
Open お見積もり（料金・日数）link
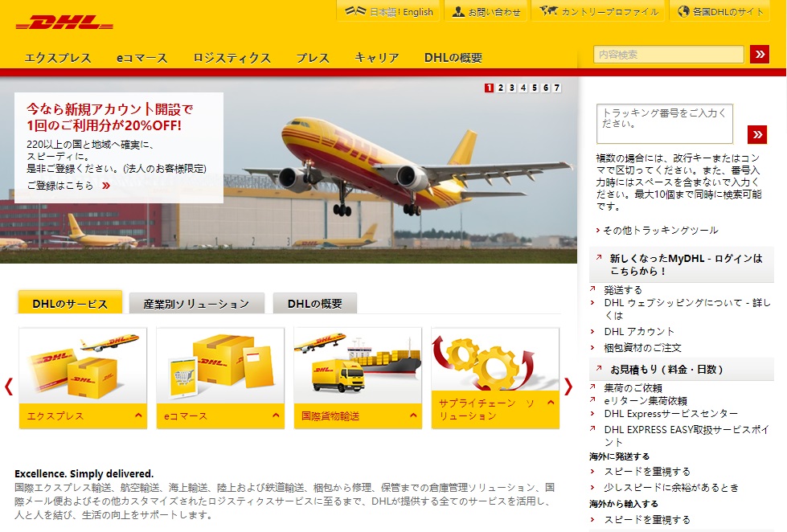(666, 370)
